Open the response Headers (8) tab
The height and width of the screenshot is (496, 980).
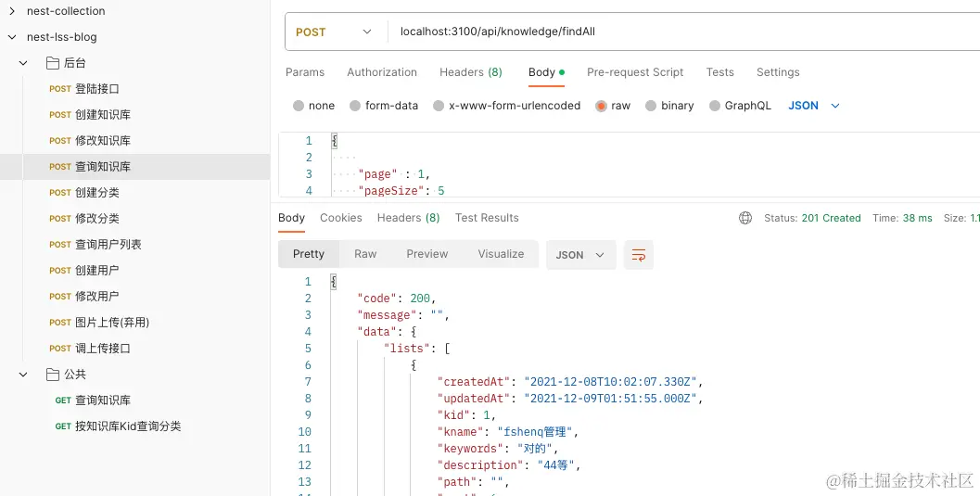[408, 217]
